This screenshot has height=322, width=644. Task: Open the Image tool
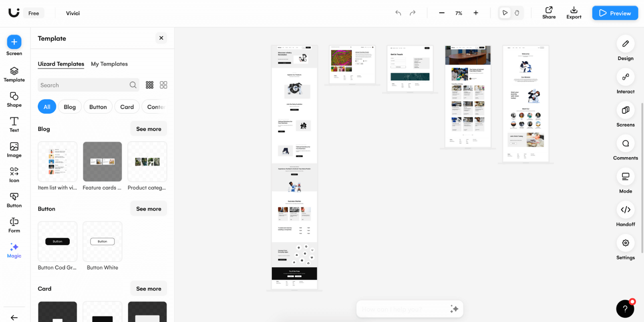coord(14,150)
